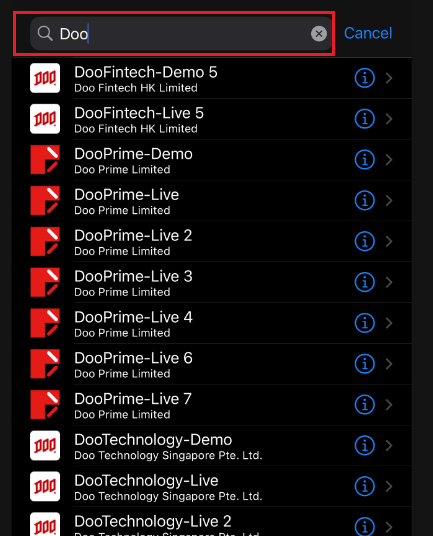Click the DooPrime-Demo logo icon
Screen dimensions: 433x536
point(45,160)
